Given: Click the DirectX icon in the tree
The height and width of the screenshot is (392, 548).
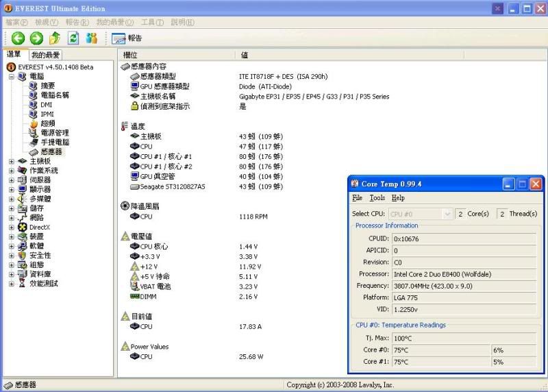Looking at the screenshot, I should [23, 228].
